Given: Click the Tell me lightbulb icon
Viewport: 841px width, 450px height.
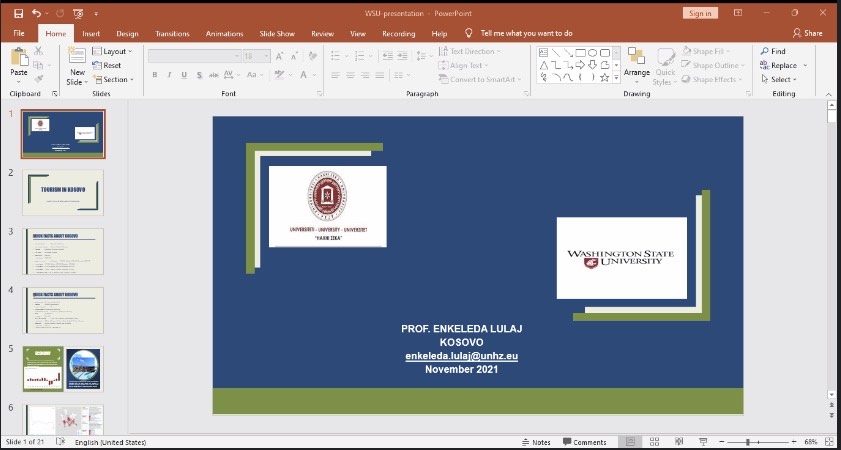Looking at the screenshot, I should pyautogui.click(x=469, y=33).
